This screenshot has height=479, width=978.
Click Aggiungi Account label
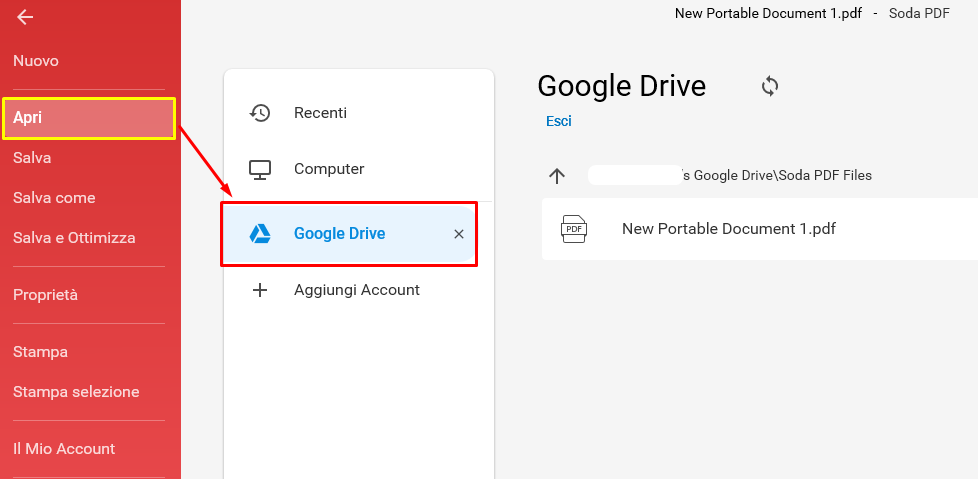(x=357, y=290)
